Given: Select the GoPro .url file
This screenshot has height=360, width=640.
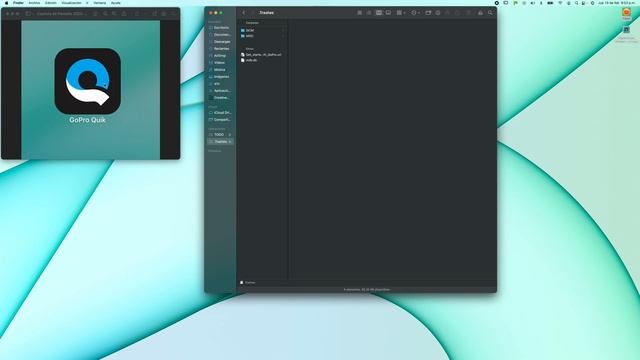Looking at the screenshot, I should [x=261, y=54].
